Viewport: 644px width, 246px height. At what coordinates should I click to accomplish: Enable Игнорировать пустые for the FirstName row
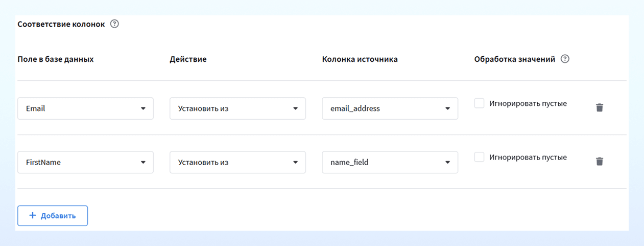click(479, 157)
